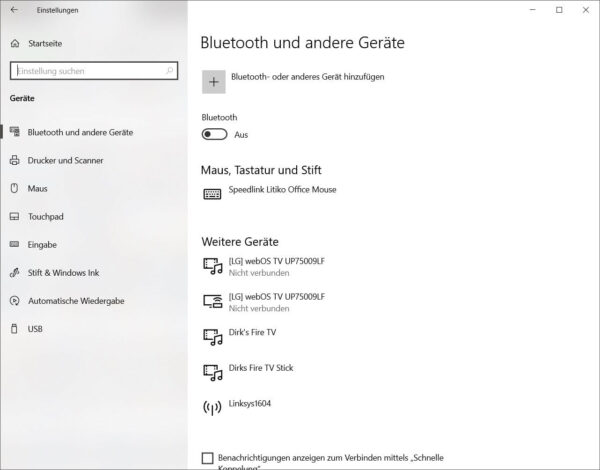Open Automatische Wiedergabe settings

(x=76, y=301)
